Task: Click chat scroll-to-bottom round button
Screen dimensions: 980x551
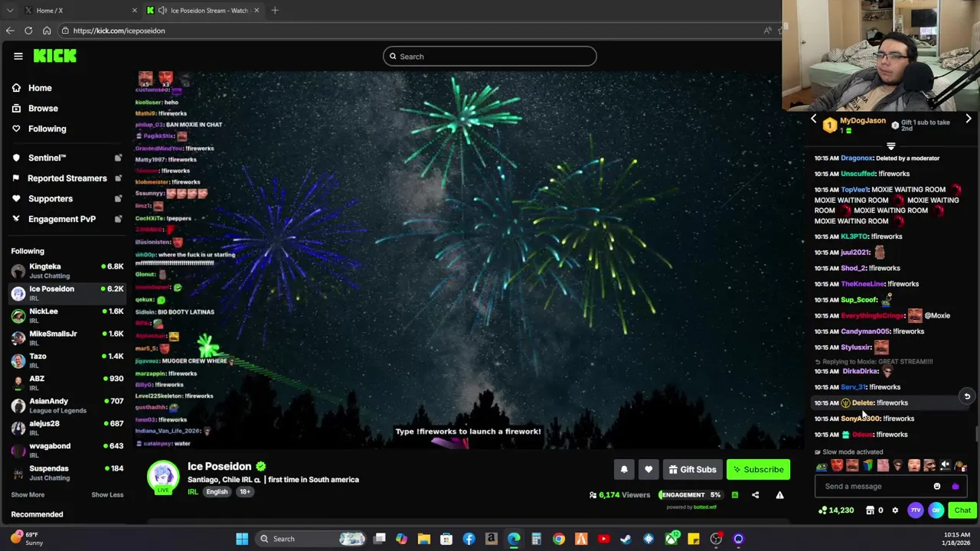Action: pos(967,396)
